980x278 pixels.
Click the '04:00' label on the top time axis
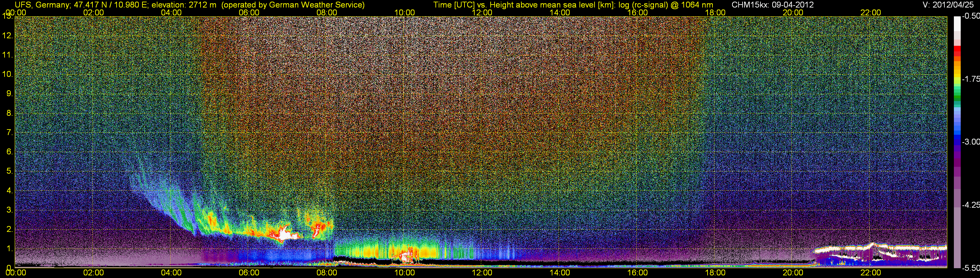pos(171,12)
